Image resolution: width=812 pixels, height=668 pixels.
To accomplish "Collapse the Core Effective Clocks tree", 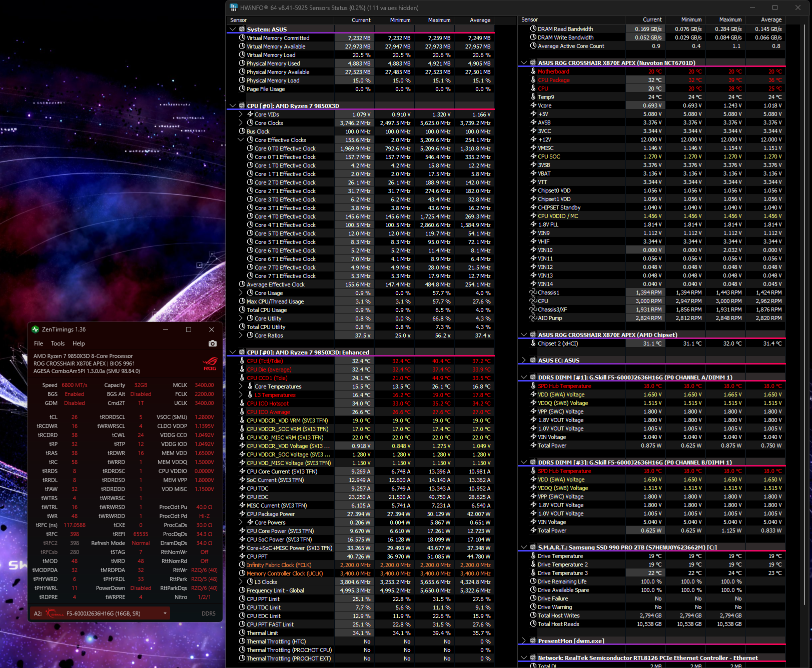I will pyautogui.click(x=241, y=140).
